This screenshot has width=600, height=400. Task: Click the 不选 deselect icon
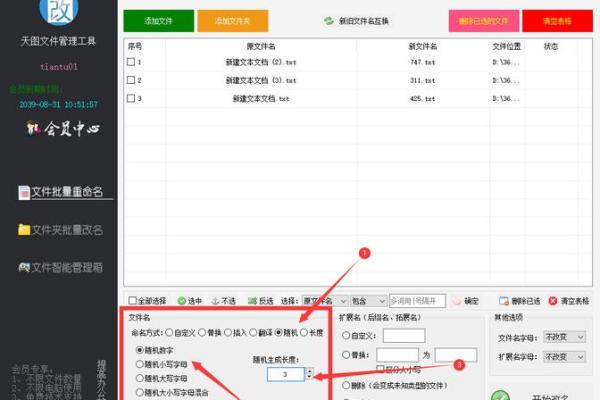pos(215,301)
